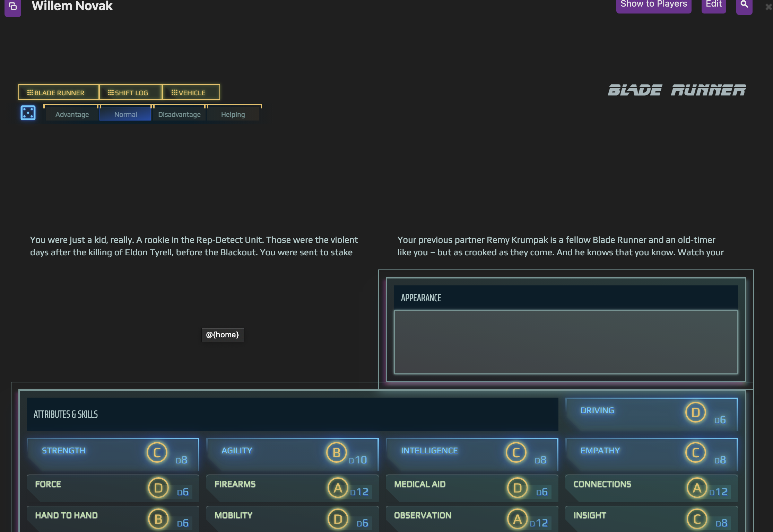Select the Helping roll mode

pyautogui.click(x=233, y=114)
